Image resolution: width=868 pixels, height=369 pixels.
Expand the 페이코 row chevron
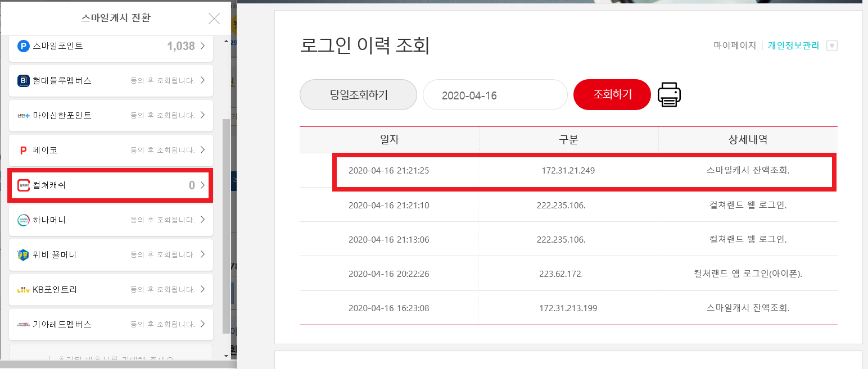(x=202, y=150)
